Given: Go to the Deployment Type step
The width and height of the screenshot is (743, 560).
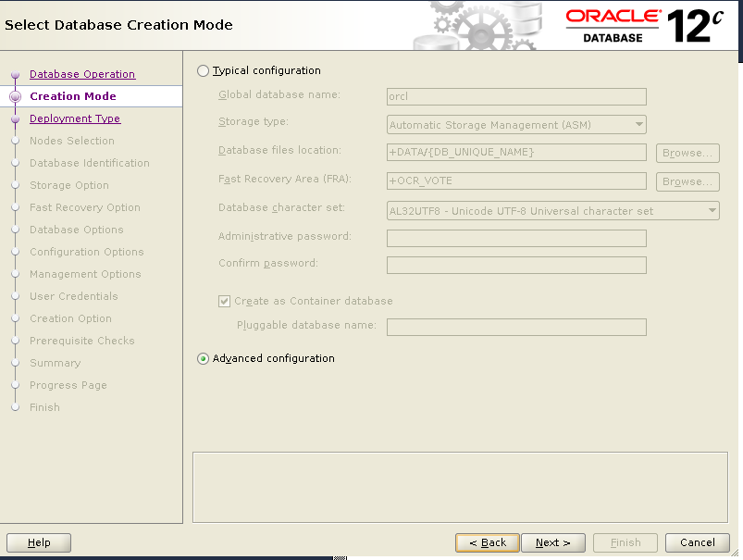Looking at the screenshot, I should pyautogui.click(x=75, y=118).
